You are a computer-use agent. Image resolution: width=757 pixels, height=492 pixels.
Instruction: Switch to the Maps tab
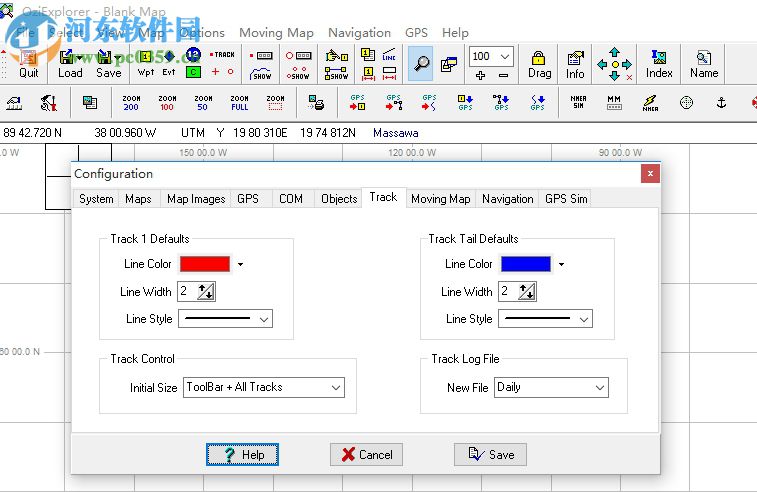click(138, 199)
